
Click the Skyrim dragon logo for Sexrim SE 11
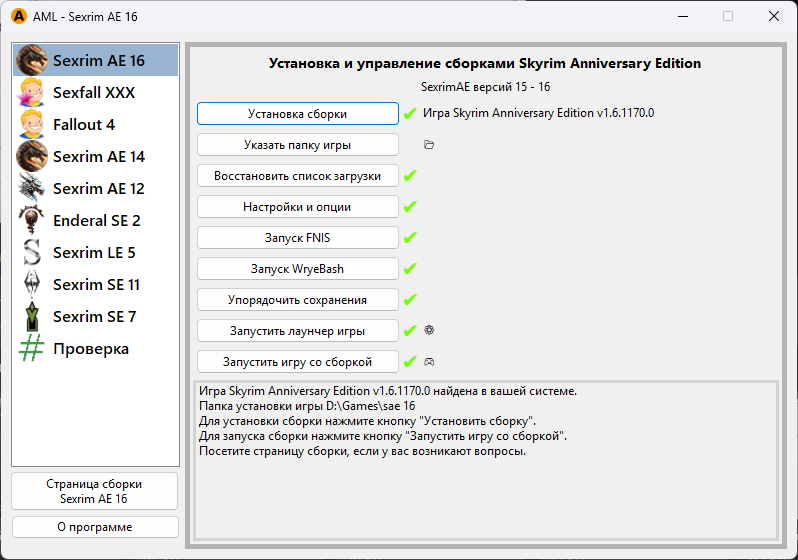pyautogui.click(x=33, y=285)
